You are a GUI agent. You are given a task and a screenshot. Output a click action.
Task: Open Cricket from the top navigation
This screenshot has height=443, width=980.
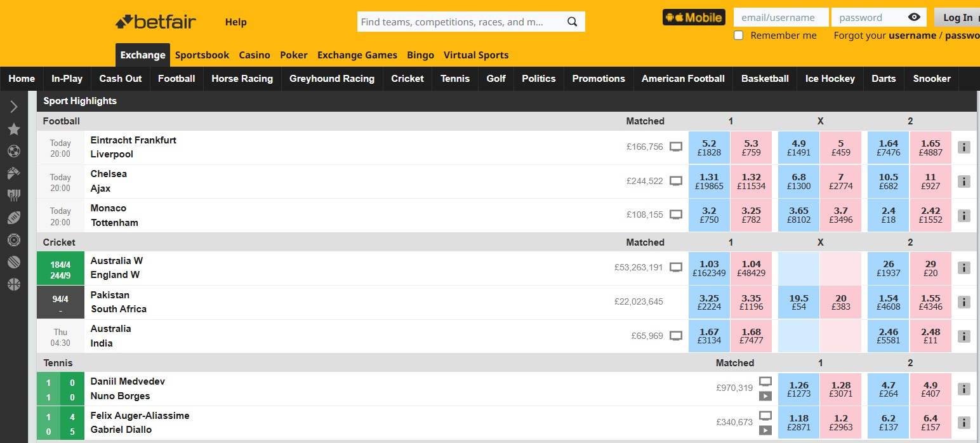[407, 78]
